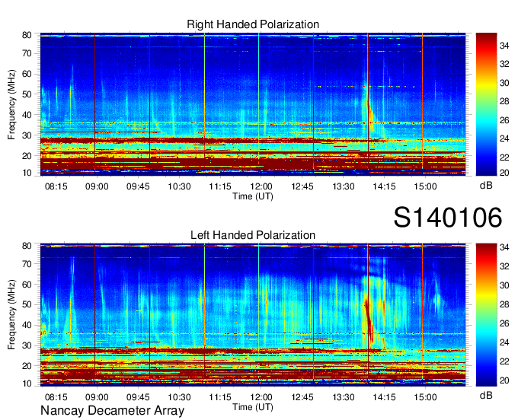The image size is (518, 420).
Task: Click the 30 MHz tick on the Right Handed plot
Action: click(27, 135)
